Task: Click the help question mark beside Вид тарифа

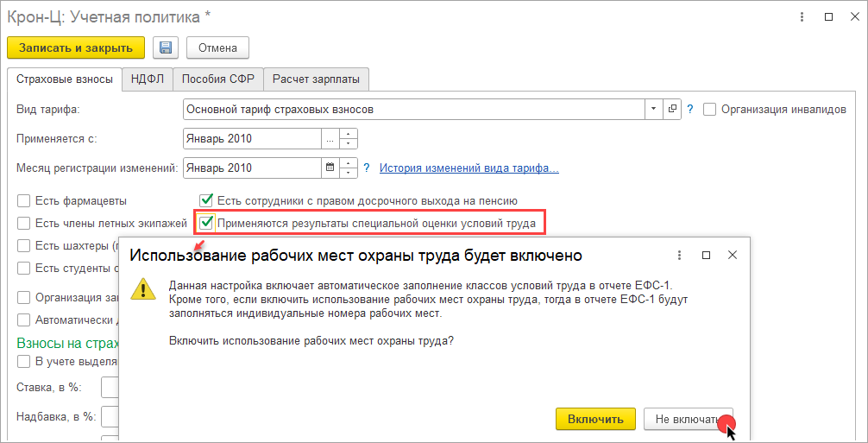Action: pos(689,110)
